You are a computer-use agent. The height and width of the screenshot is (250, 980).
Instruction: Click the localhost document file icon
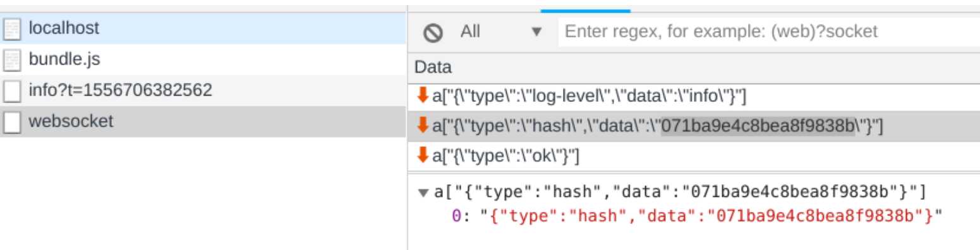point(12,29)
